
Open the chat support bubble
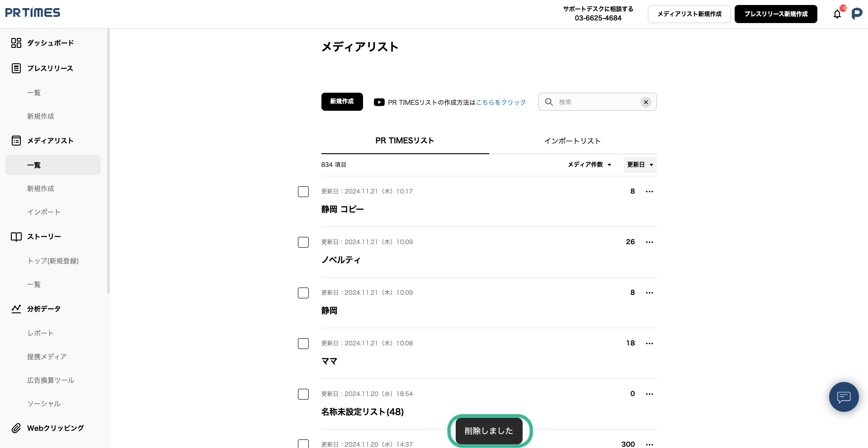[844, 397]
